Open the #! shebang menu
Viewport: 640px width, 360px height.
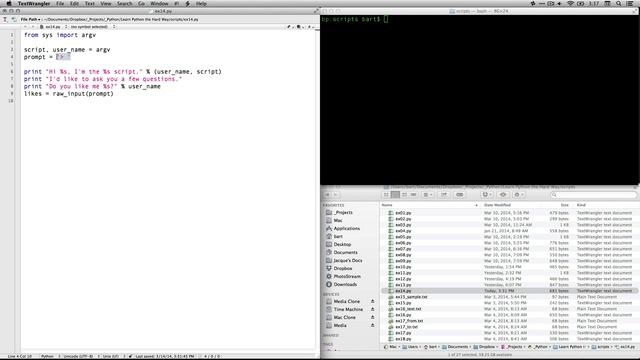click(x=177, y=4)
